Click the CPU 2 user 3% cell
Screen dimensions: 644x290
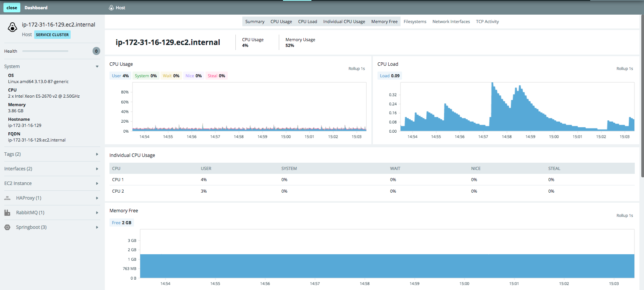click(x=204, y=191)
